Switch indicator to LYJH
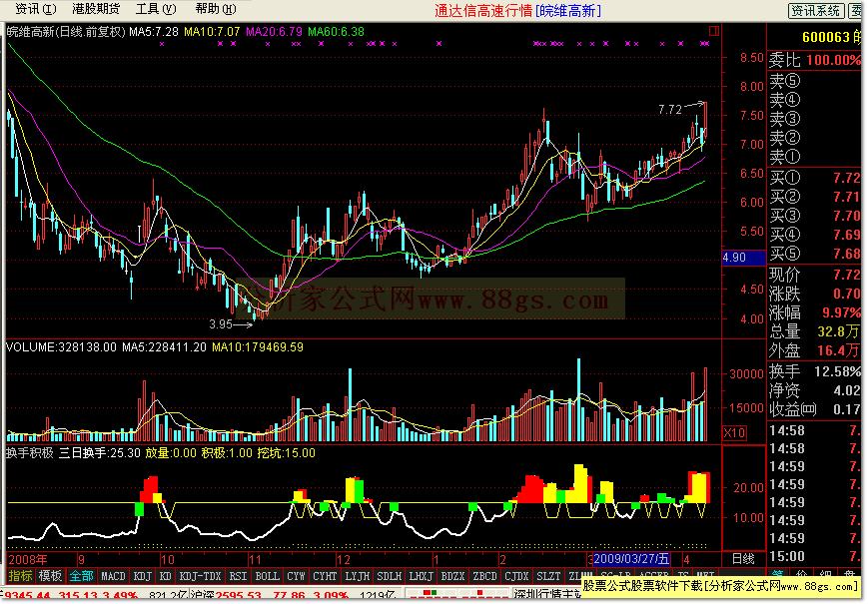Image resolution: width=868 pixels, height=604 pixels. (x=357, y=576)
